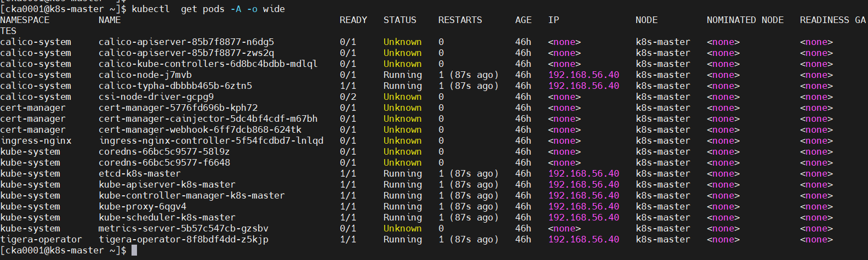Click the bottom shell prompt cursor

coord(134,250)
